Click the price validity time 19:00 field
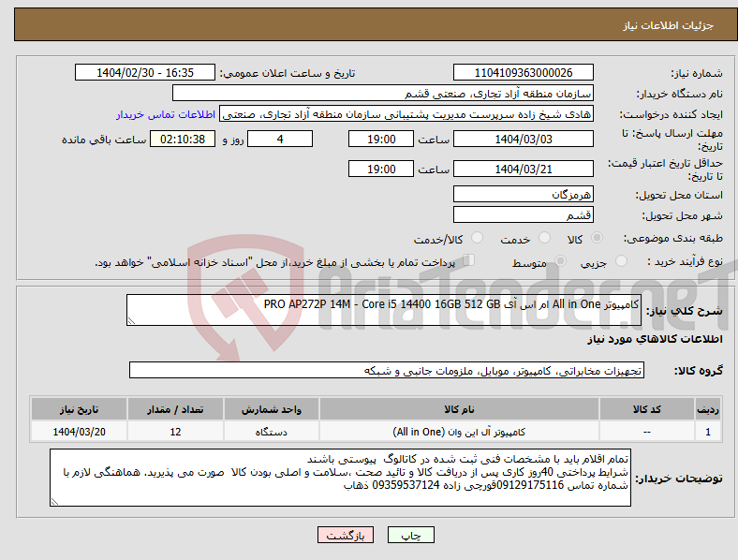 381,169
